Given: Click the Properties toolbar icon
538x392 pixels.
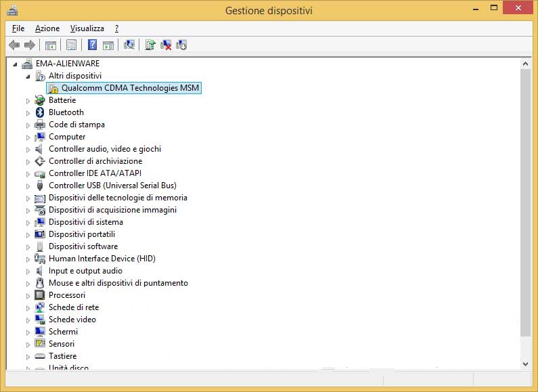Looking at the screenshot, I should click(x=70, y=45).
